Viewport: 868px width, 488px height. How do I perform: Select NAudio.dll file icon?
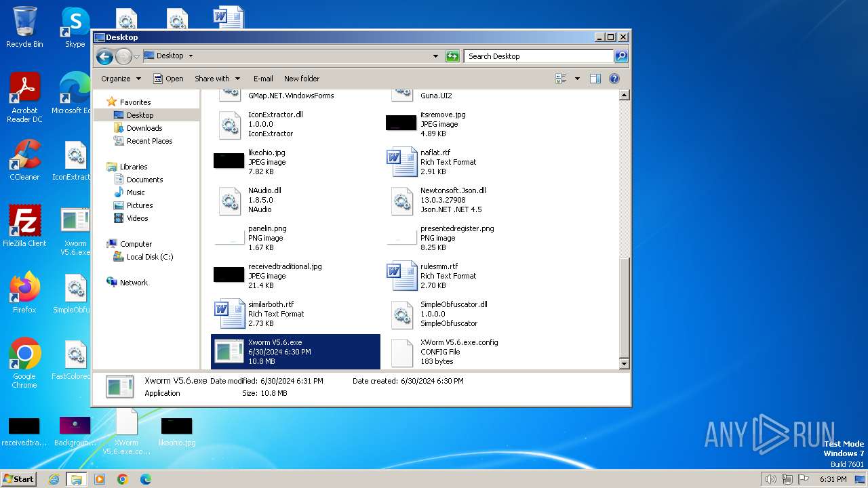230,201
